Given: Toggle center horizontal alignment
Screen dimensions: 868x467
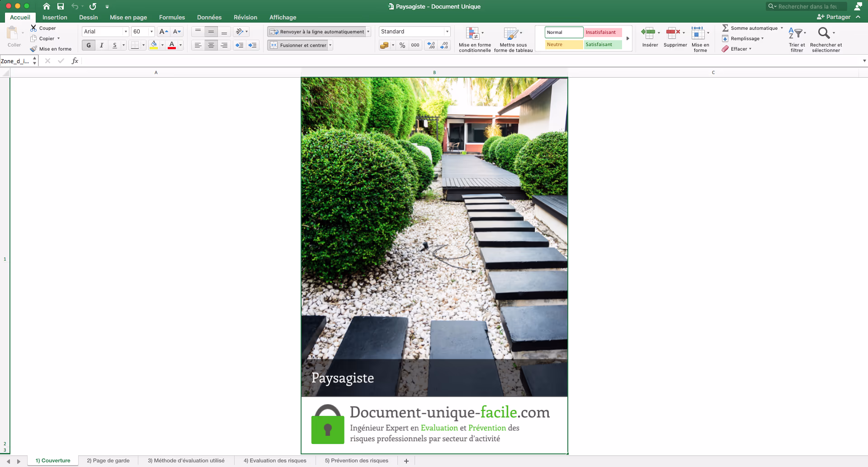Looking at the screenshot, I should [211, 45].
